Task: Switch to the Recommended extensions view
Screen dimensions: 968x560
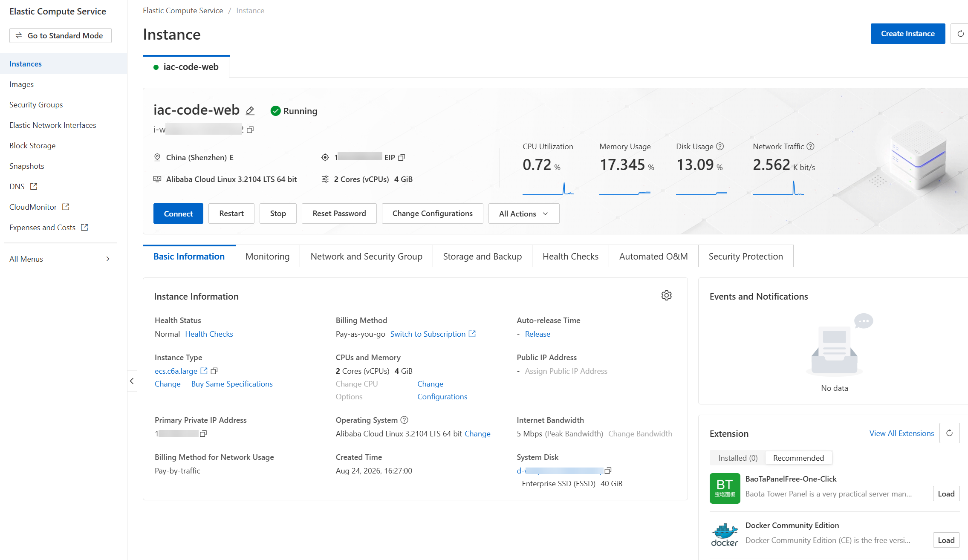Action: pyautogui.click(x=798, y=458)
